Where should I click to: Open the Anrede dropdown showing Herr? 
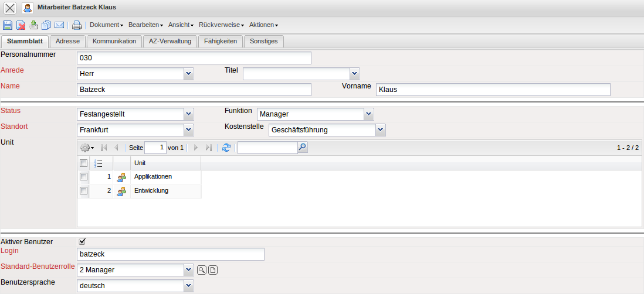(x=188, y=74)
